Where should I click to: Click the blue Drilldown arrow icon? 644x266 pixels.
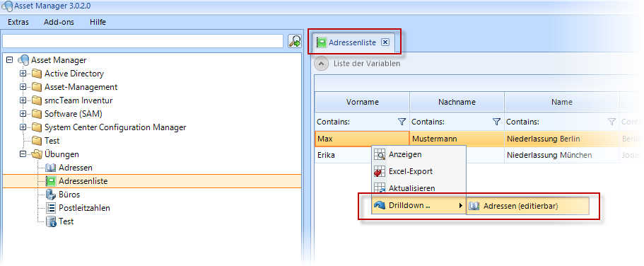(x=380, y=205)
